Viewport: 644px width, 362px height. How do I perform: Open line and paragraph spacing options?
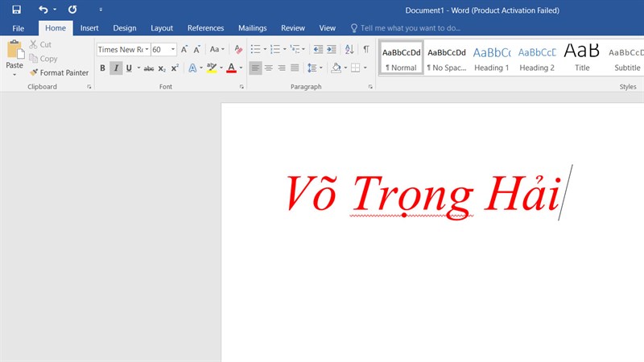click(x=315, y=68)
